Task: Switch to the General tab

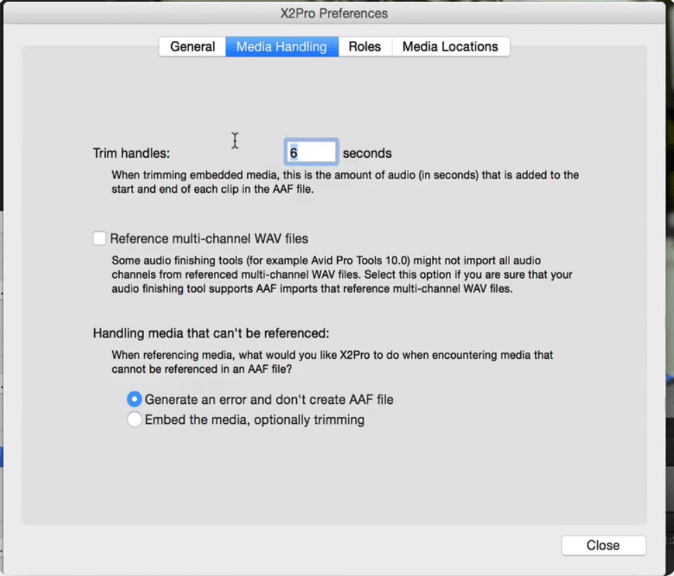Action: (192, 46)
